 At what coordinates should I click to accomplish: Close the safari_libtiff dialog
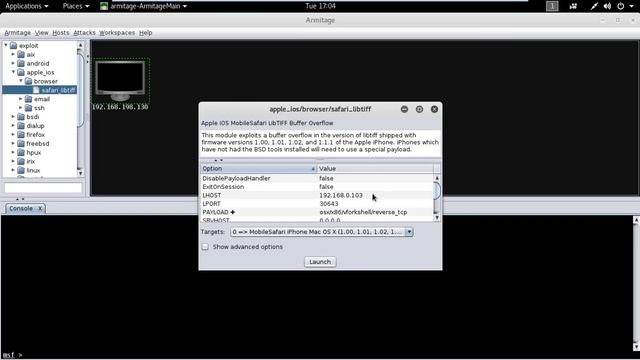click(x=434, y=109)
